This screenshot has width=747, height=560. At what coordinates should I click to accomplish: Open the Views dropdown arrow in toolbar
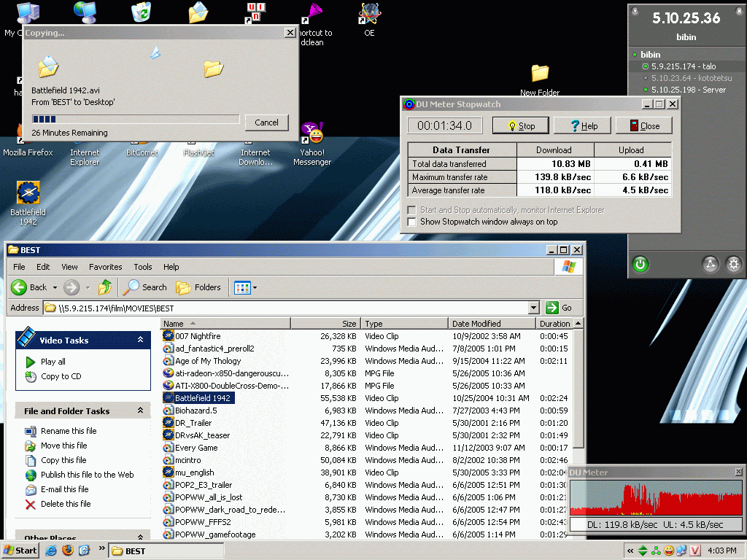click(255, 288)
